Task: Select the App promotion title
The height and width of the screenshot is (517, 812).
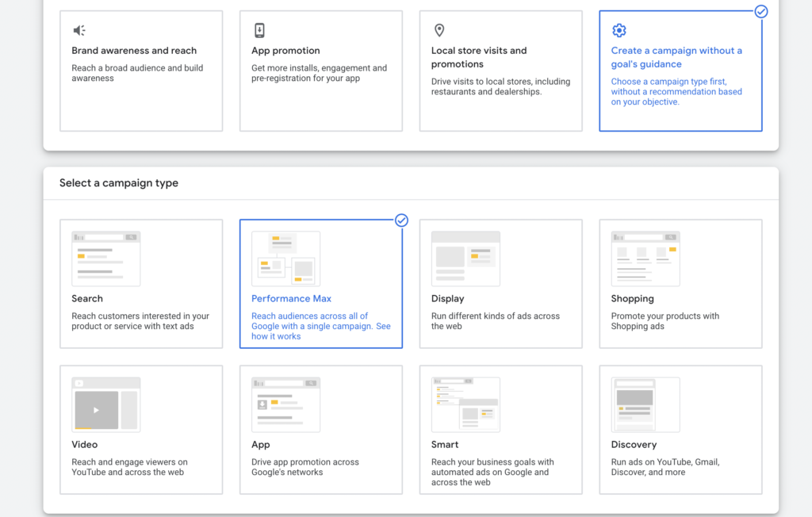Action: [285, 51]
